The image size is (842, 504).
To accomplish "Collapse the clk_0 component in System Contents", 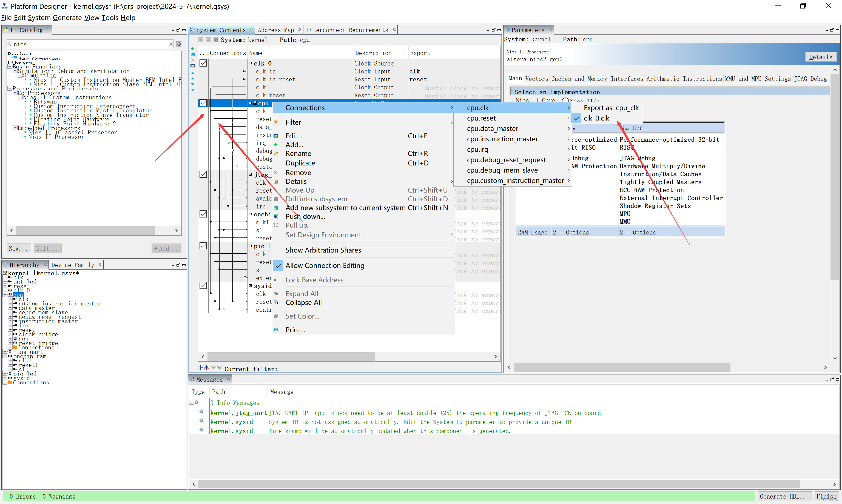I will (x=251, y=63).
